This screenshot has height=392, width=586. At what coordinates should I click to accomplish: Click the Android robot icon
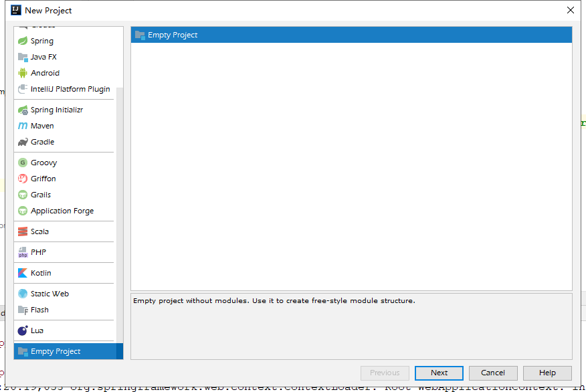[23, 73]
